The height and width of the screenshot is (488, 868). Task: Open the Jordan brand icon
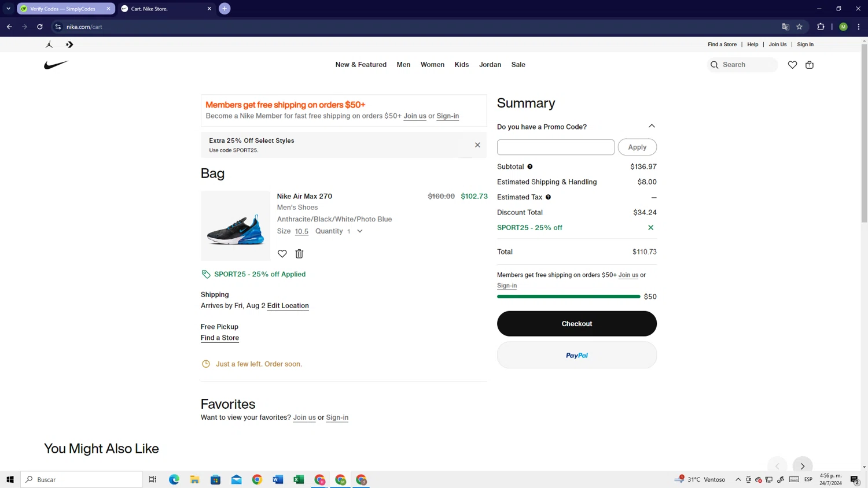pos(49,45)
